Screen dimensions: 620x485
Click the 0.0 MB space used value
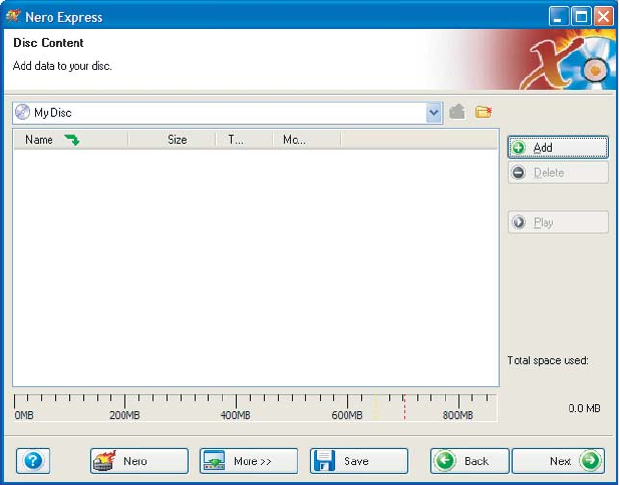click(584, 408)
